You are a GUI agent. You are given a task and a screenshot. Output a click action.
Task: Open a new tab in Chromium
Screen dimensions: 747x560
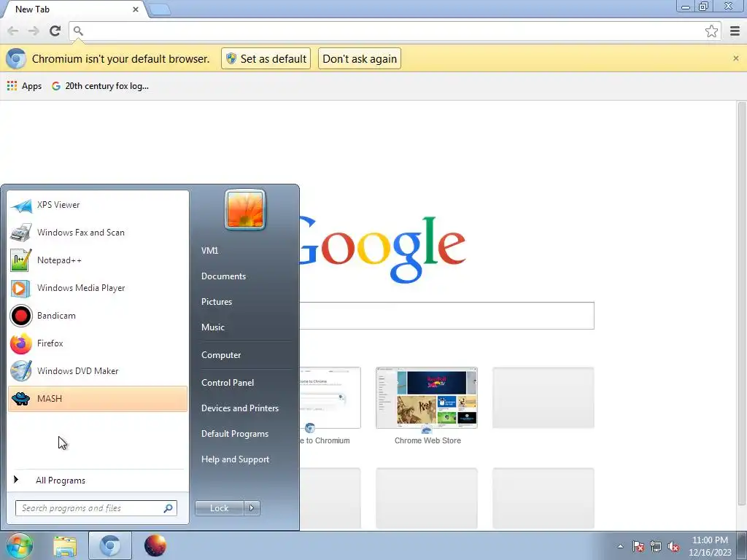[159, 9]
